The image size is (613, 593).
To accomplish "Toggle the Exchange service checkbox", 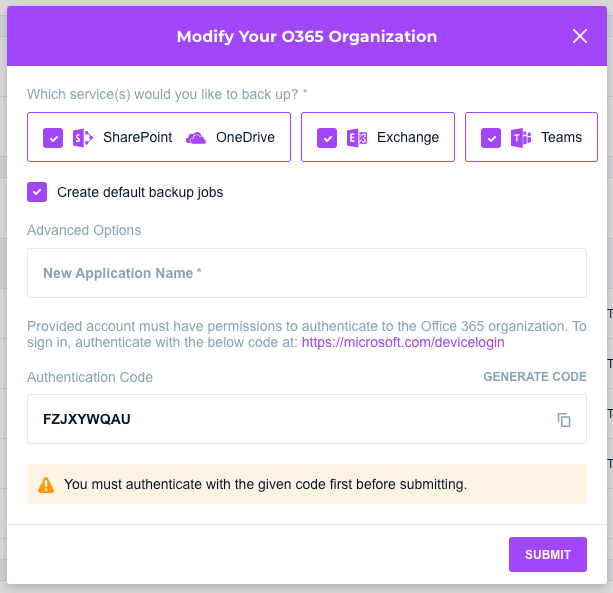I will tap(327, 138).
